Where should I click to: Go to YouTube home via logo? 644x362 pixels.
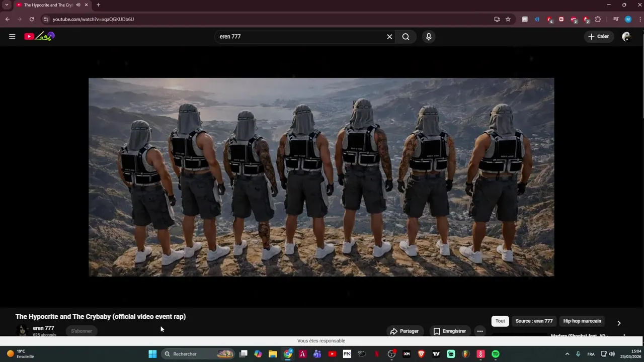pyautogui.click(x=39, y=36)
